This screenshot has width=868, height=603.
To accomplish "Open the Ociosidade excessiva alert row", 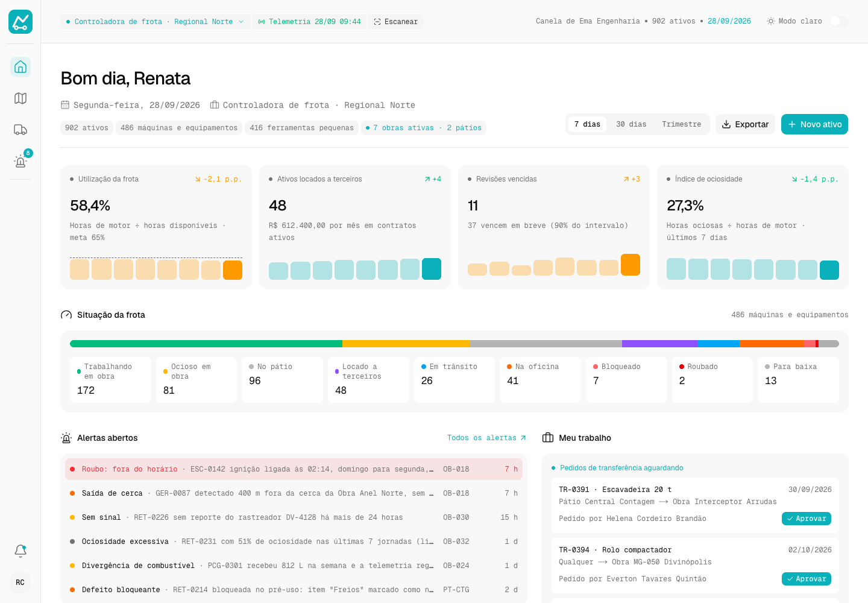I will click(x=294, y=541).
